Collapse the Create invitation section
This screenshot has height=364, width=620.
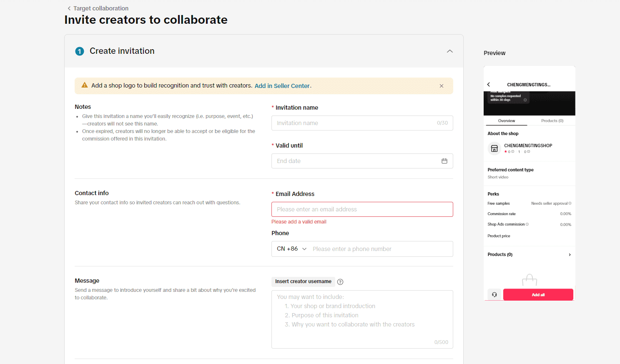449,51
